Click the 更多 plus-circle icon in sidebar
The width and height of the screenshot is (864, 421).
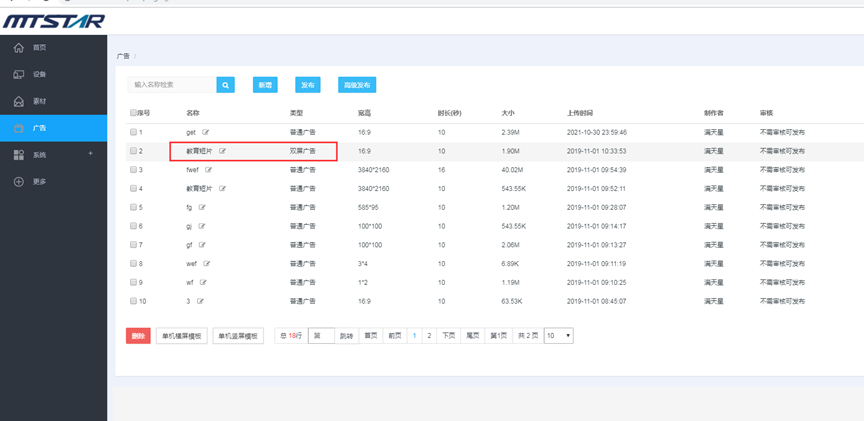pyautogui.click(x=19, y=182)
